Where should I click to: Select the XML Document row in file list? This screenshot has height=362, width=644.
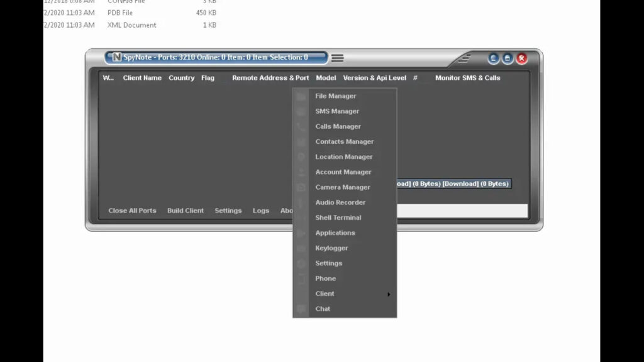(130, 25)
